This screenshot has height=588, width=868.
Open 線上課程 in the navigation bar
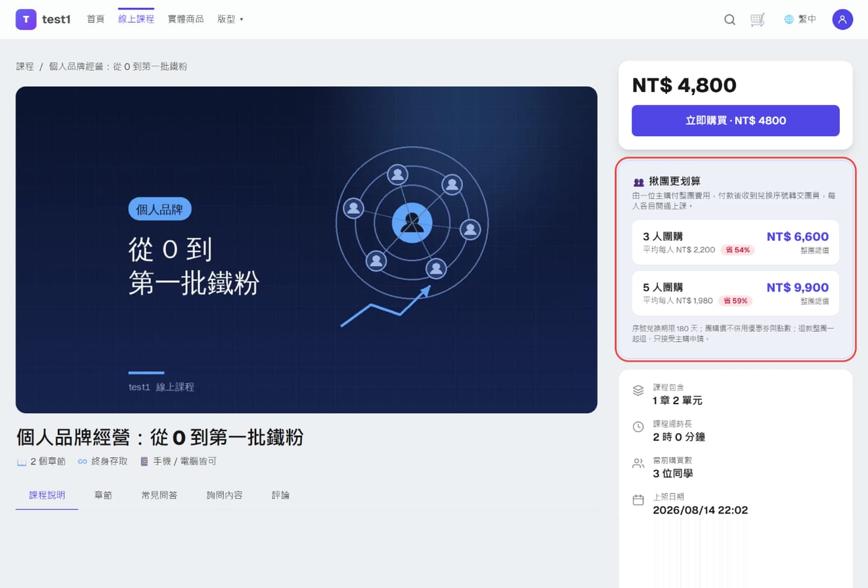136,20
